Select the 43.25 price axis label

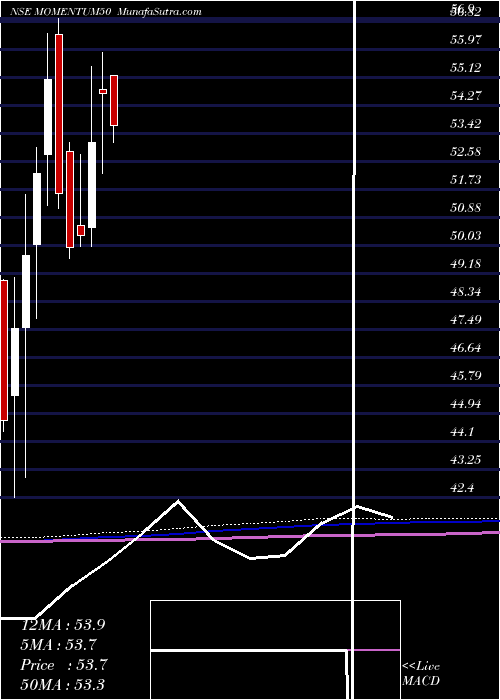(x=466, y=460)
